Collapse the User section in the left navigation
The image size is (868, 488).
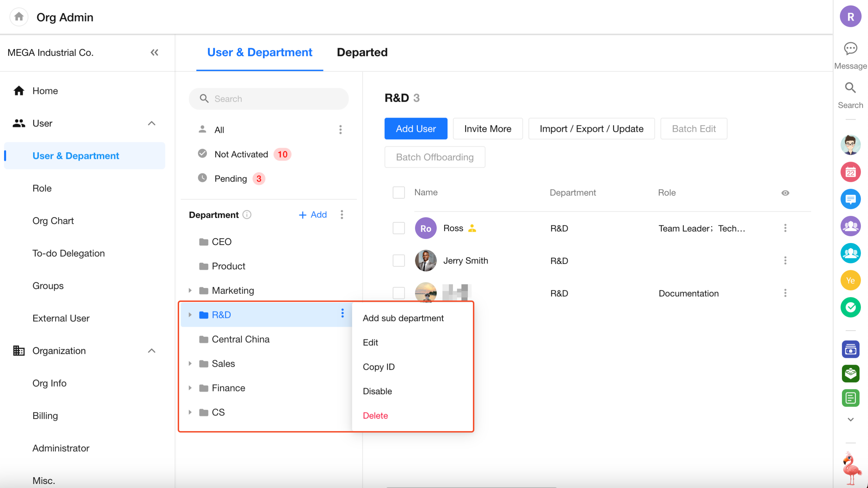[152, 123]
